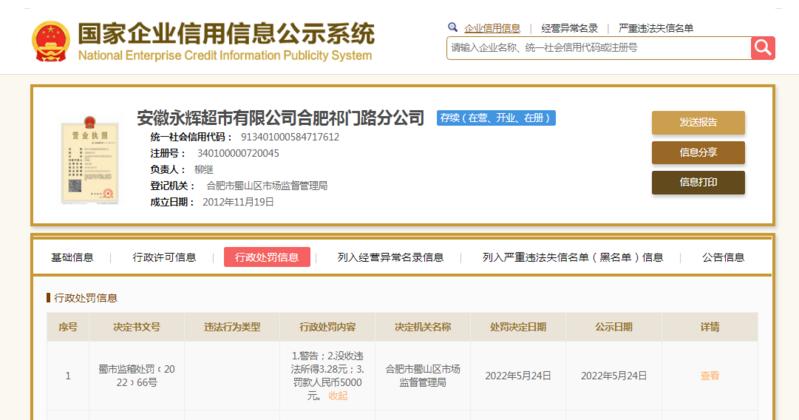This screenshot has width=799, height=420.
Task: Click 查看 detail link for penalty row 1
Action: tap(709, 376)
